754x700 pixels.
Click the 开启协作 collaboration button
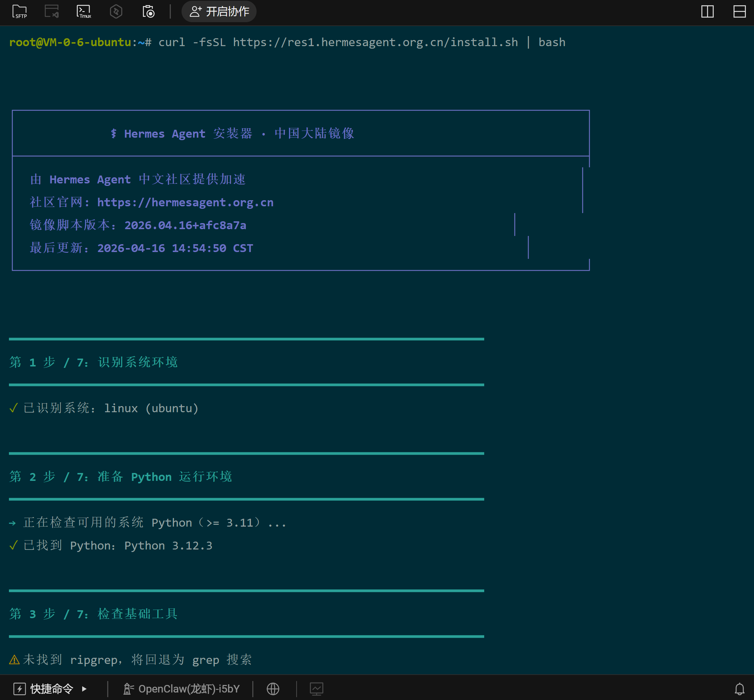click(x=219, y=11)
